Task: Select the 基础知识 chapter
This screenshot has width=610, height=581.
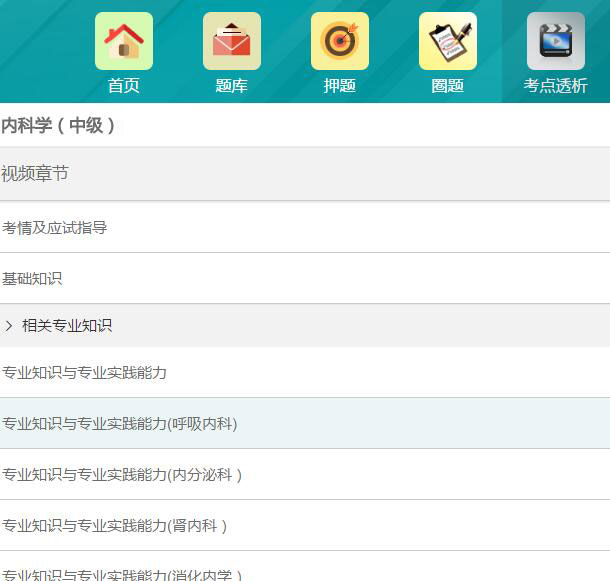Action: click(32, 279)
